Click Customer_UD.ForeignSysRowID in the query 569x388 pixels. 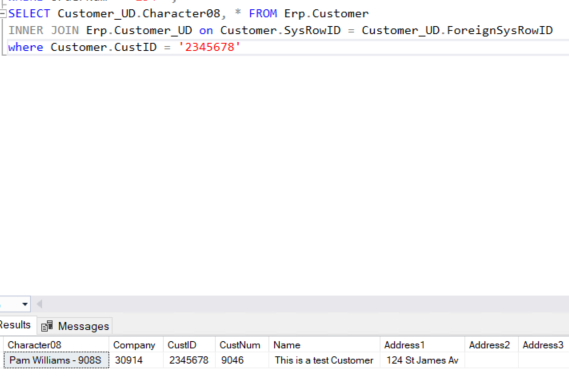[x=457, y=30]
